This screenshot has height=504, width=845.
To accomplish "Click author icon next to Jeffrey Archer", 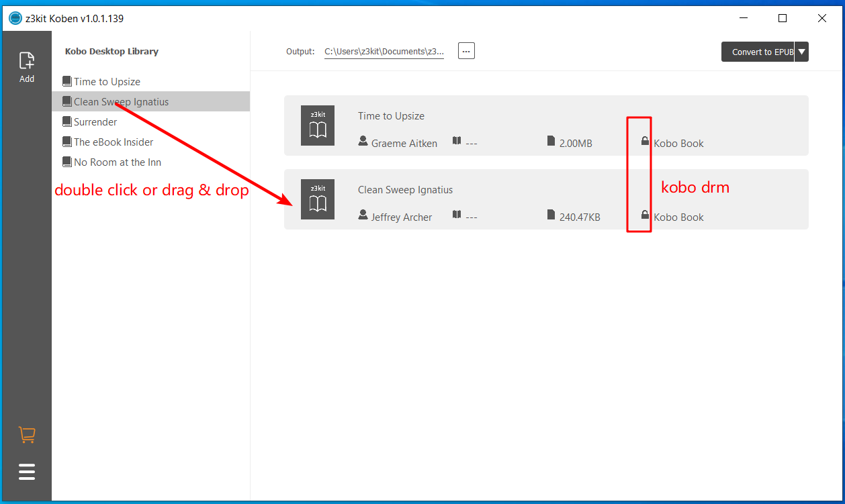I will tap(363, 215).
